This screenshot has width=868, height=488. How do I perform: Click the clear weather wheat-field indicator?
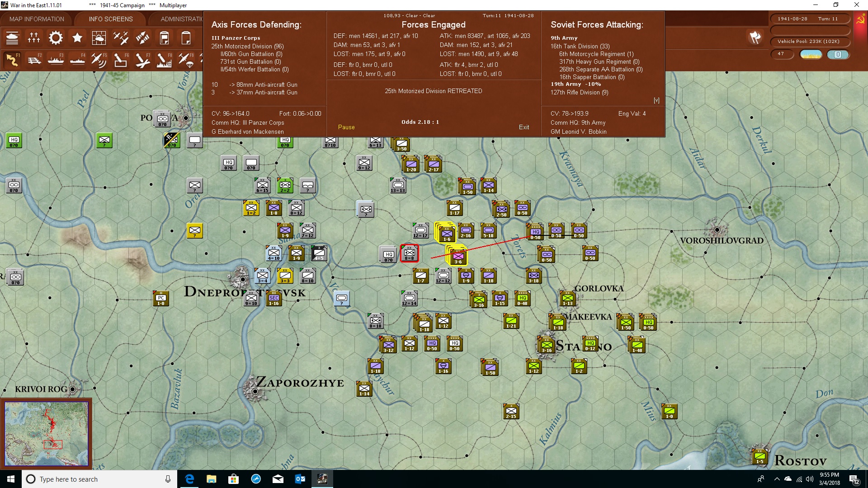click(x=811, y=54)
